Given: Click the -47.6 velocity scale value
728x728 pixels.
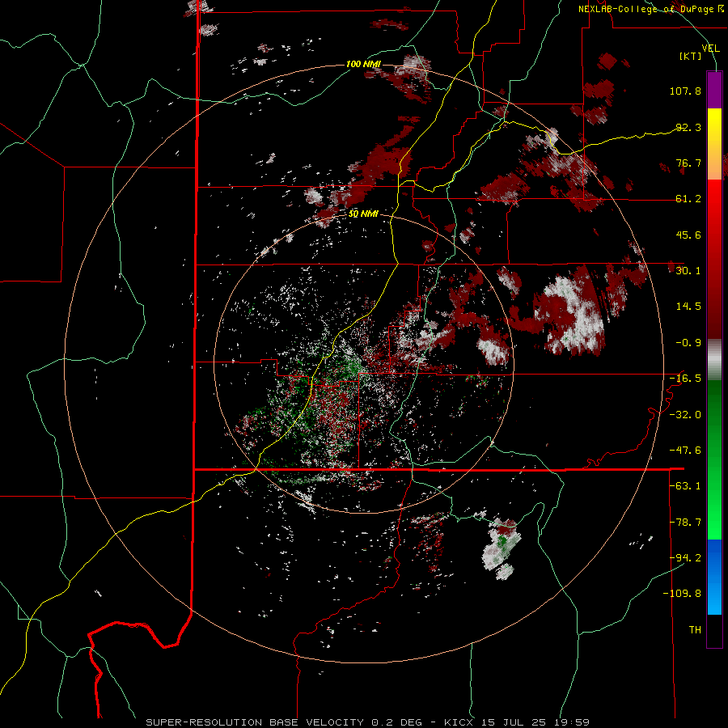Looking at the screenshot, I should click(x=685, y=450).
